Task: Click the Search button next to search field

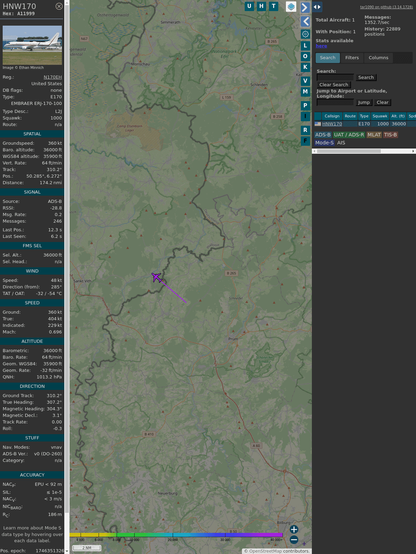Action: pyautogui.click(x=366, y=77)
